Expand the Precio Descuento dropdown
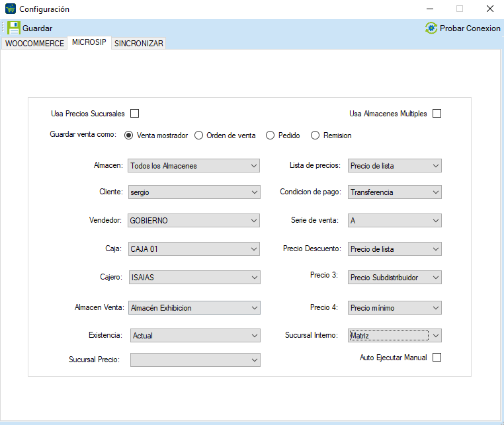504x425 pixels. tap(395, 249)
